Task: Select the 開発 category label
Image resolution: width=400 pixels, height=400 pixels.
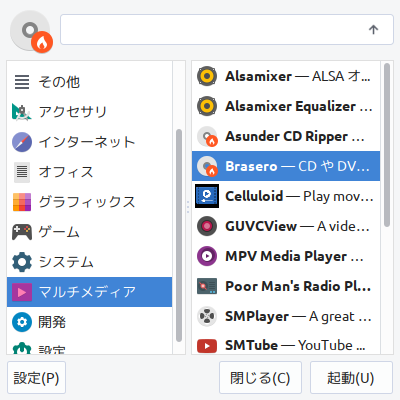Action: 52,322
